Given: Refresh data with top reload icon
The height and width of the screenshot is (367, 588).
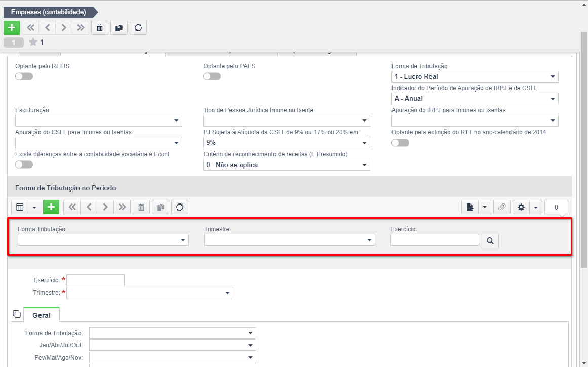Looking at the screenshot, I should coord(138,28).
